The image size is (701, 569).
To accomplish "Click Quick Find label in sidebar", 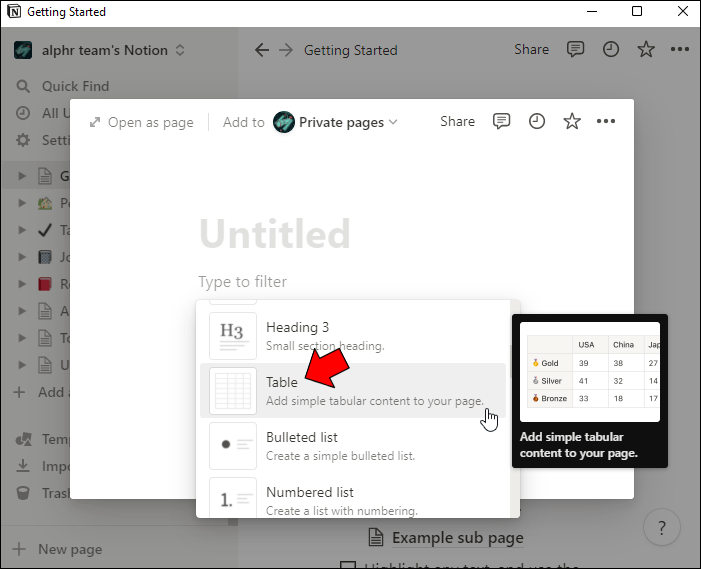I will pos(76,86).
